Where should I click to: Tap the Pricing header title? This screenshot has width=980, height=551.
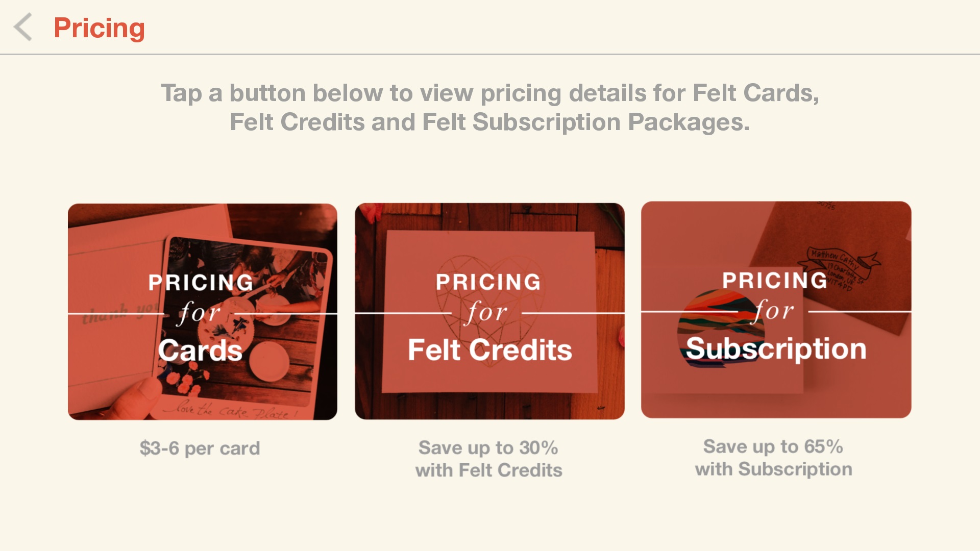point(99,28)
